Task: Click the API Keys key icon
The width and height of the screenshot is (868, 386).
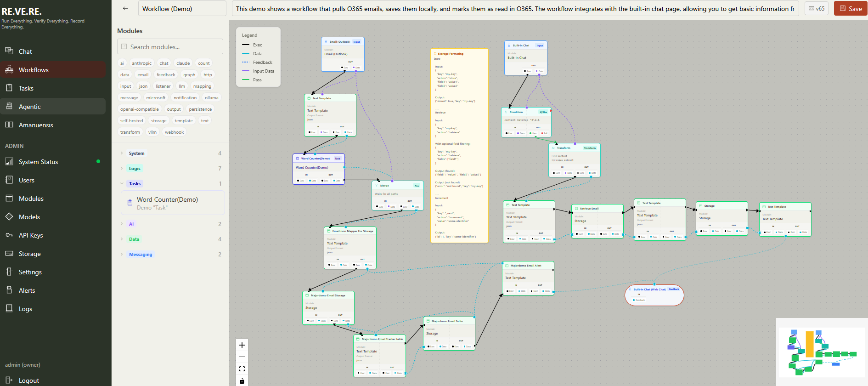Action: (x=9, y=235)
